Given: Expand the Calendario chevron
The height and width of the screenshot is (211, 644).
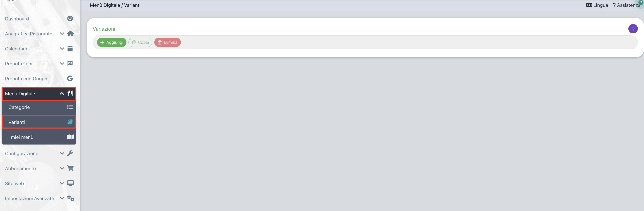Looking at the screenshot, I should pos(62,49).
